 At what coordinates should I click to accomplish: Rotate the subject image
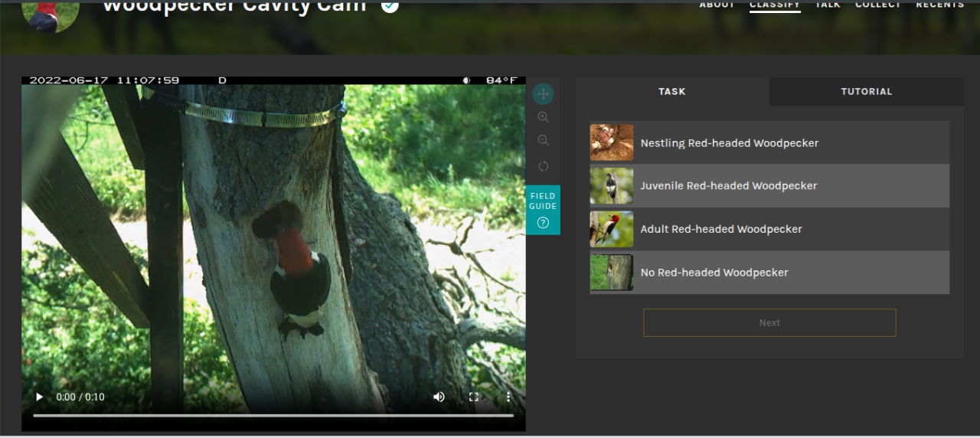click(x=543, y=166)
